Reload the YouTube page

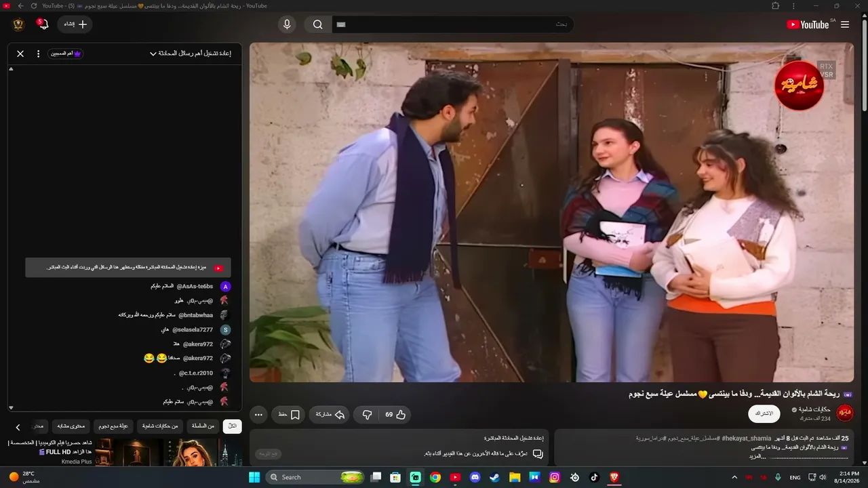[34, 6]
